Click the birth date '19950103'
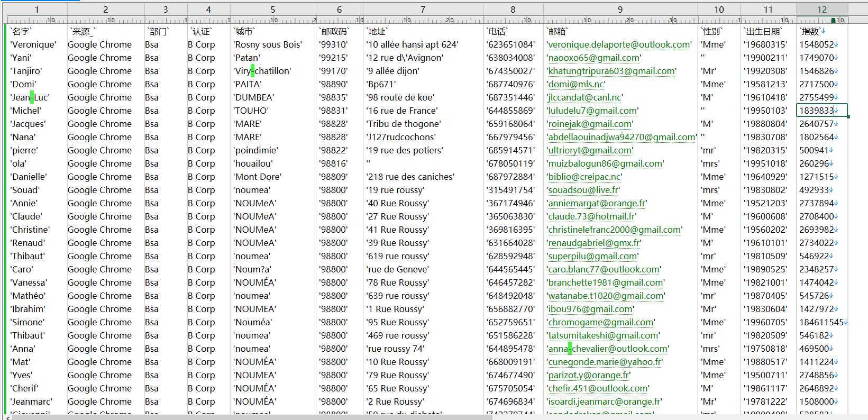868x420 pixels. click(x=765, y=111)
